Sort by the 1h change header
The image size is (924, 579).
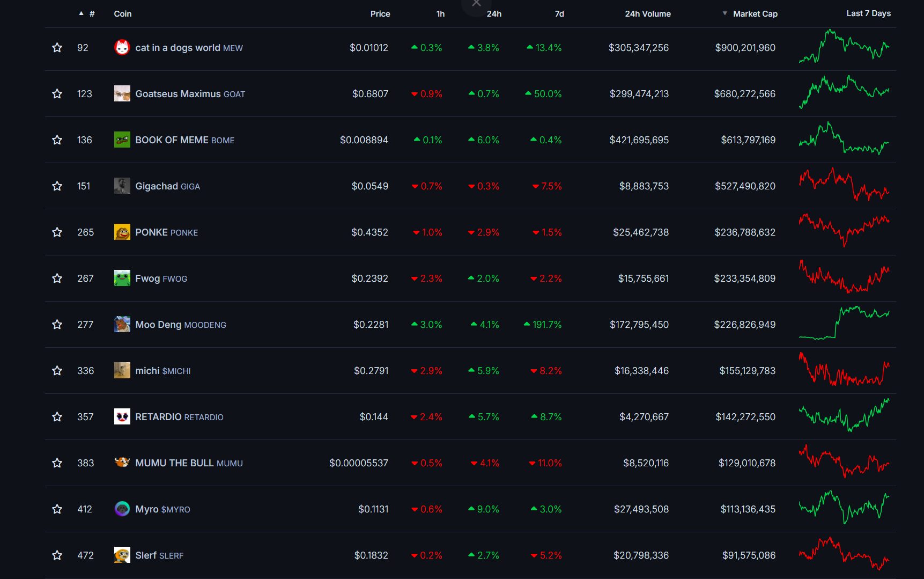pos(440,14)
